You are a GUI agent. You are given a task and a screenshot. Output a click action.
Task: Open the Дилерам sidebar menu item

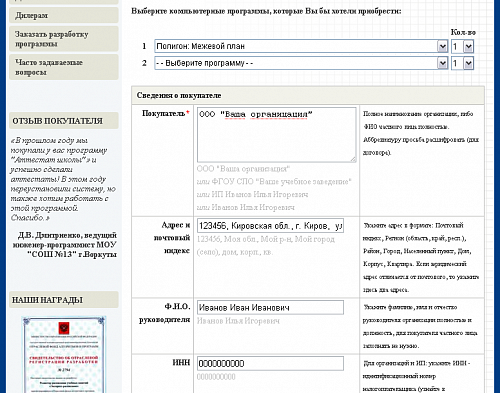[x=64, y=15]
